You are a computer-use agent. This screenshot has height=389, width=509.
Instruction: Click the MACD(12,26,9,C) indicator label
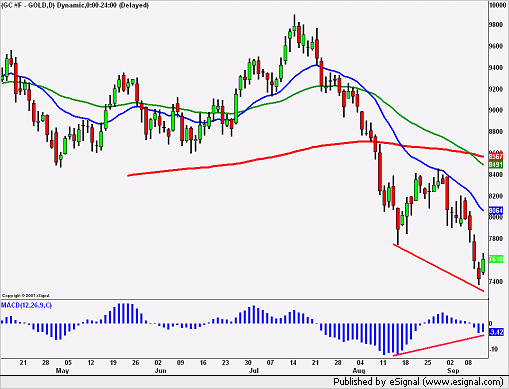(x=26, y=305)
